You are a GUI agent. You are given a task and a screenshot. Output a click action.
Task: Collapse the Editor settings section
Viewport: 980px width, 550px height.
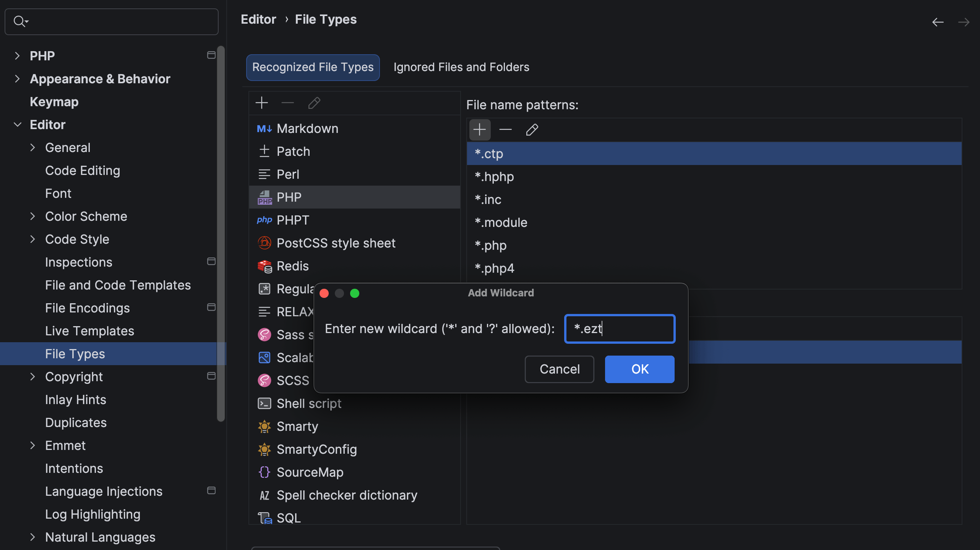pyautogui.click(x=18, y=125)
